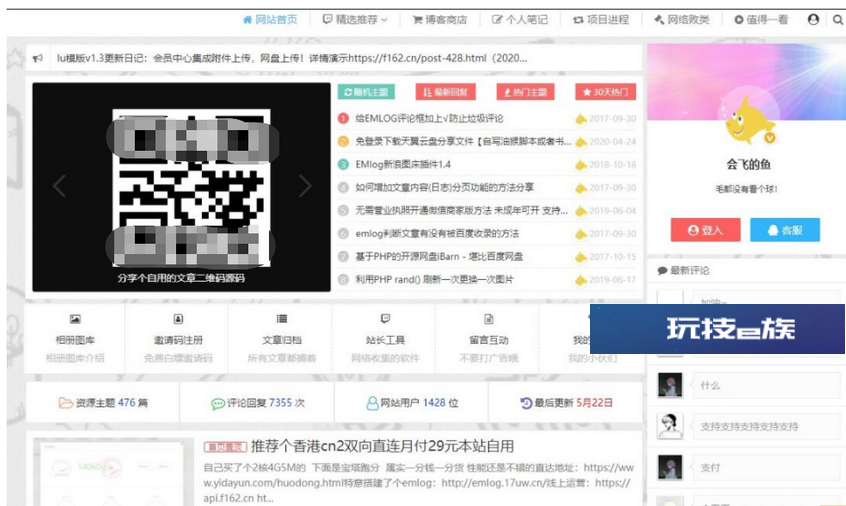Viewport: 846px width, 506px height.
Task: Switch to 30天热门 tab
Action: (x=605, y=92)
